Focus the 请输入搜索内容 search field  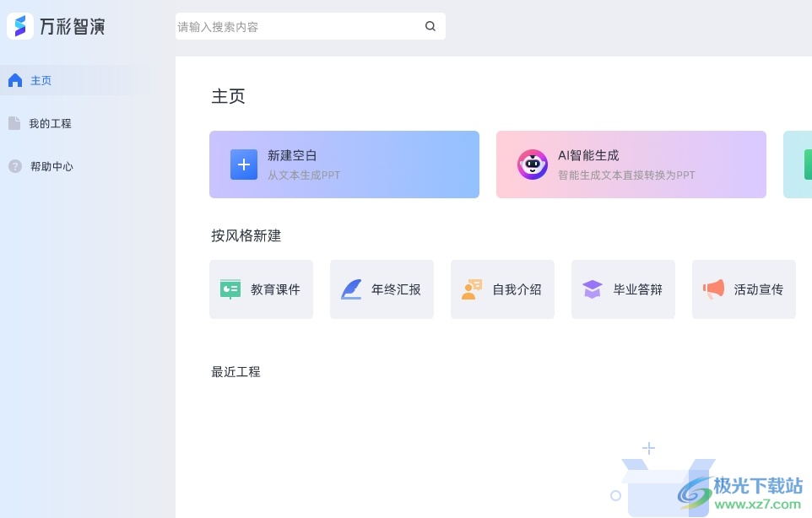[310, 26]
